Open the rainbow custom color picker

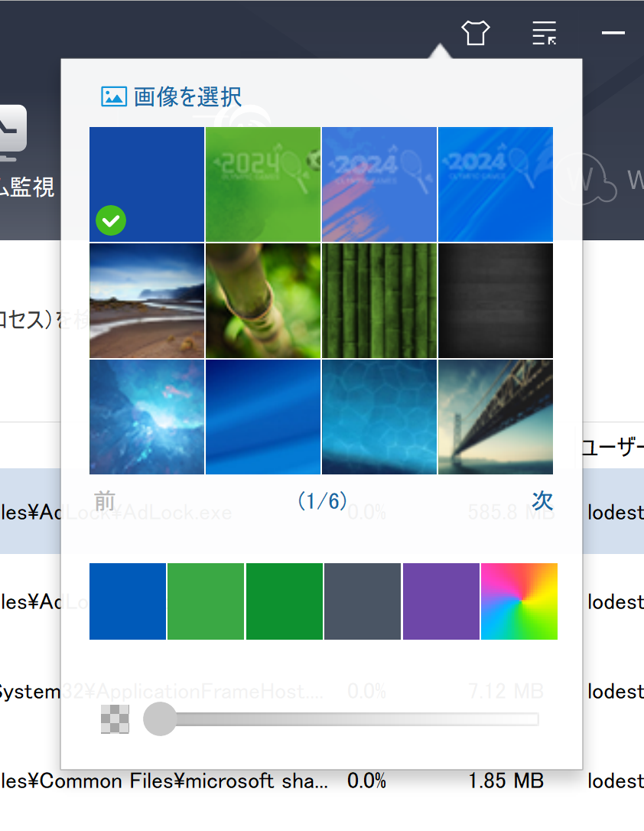[x=519, y=601]
